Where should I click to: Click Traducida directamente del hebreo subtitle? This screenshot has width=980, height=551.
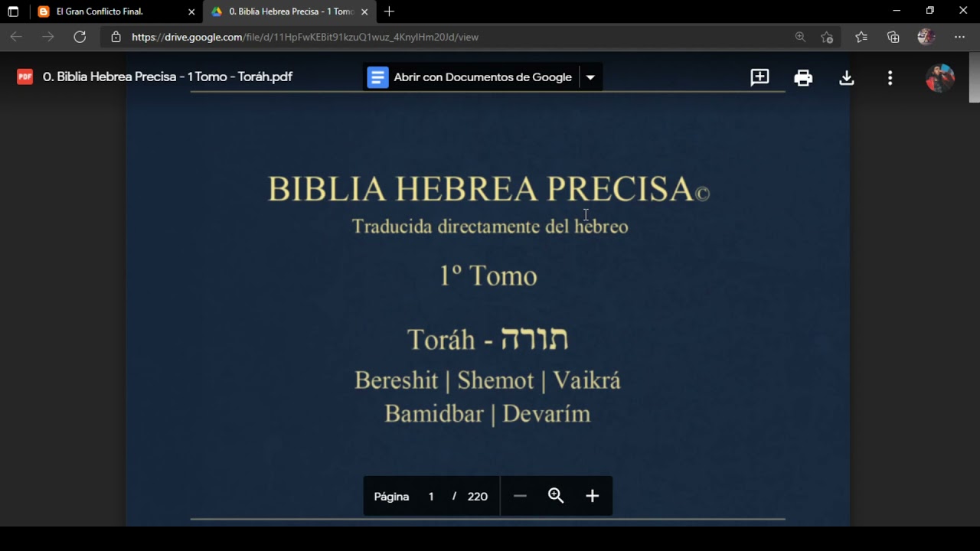click(x=490, y=227)
